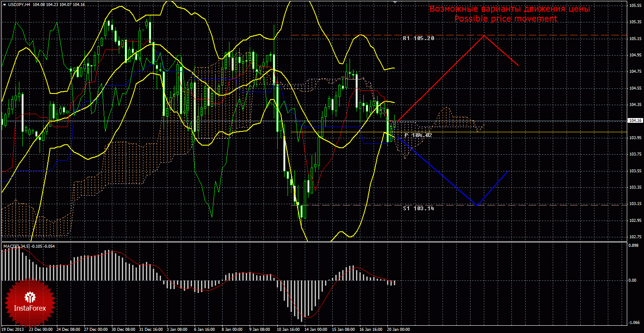Screen dimensions: 644x333
Task: Open the dropdown arrow beside USDJPY,H4
Action: coord(4,4)
